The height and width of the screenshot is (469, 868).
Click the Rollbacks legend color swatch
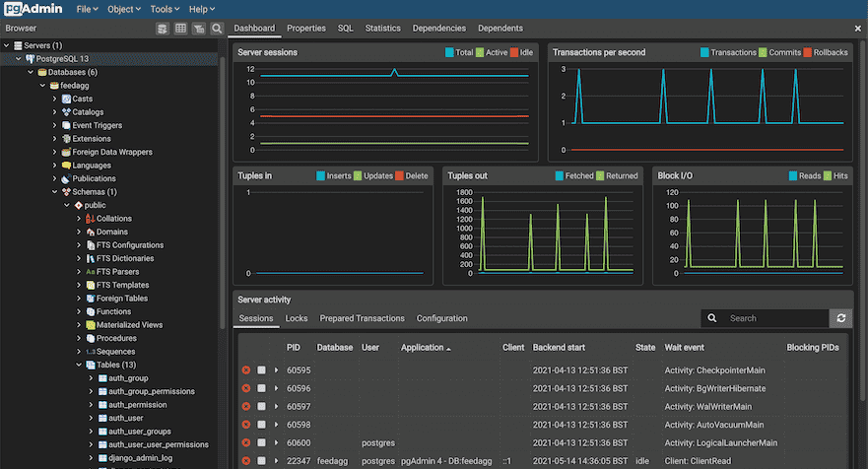[808, 52]
